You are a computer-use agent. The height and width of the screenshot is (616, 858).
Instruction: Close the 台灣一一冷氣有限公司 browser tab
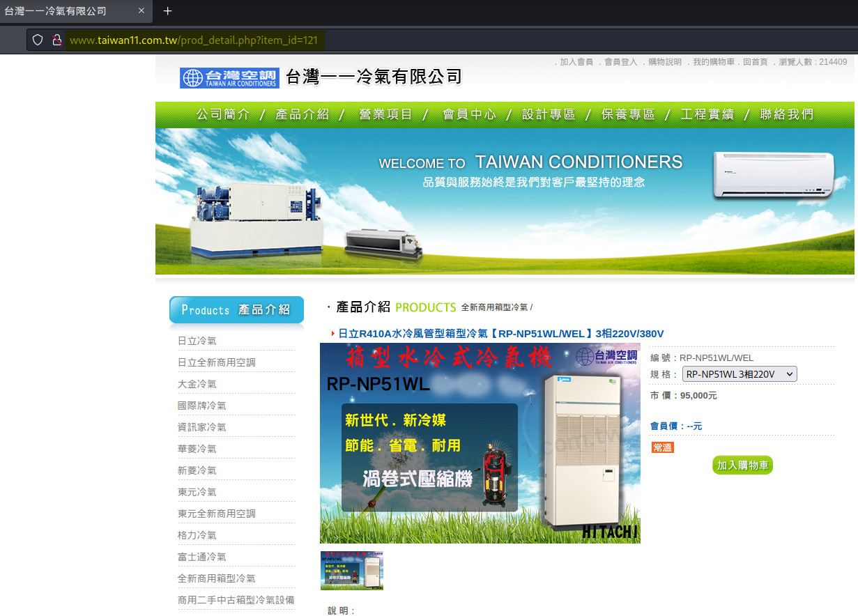(x=141, y=11)
